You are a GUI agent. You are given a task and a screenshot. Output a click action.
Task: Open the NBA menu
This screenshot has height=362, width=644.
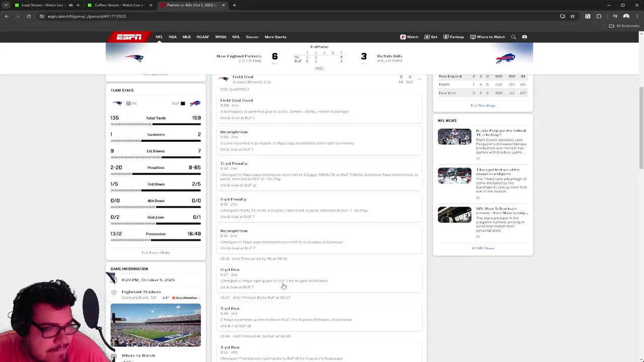coord(173,37)
